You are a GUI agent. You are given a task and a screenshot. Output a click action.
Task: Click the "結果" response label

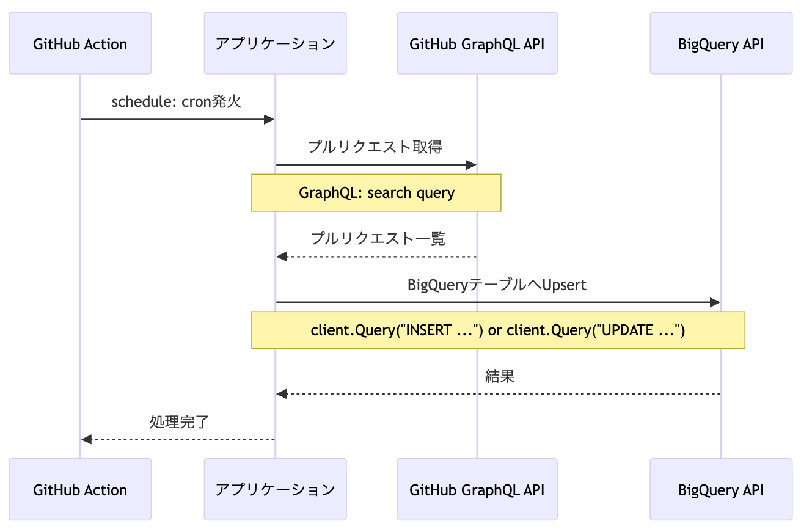tap(500, 376)
